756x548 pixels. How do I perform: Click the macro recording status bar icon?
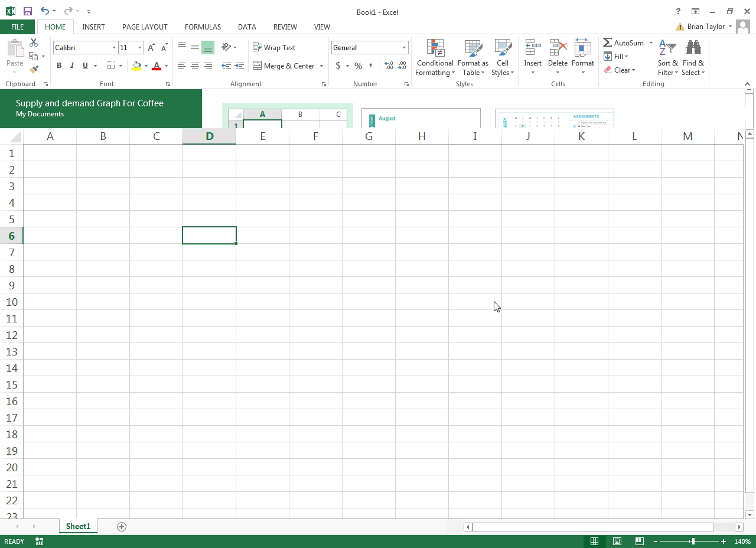click(39, 541)
